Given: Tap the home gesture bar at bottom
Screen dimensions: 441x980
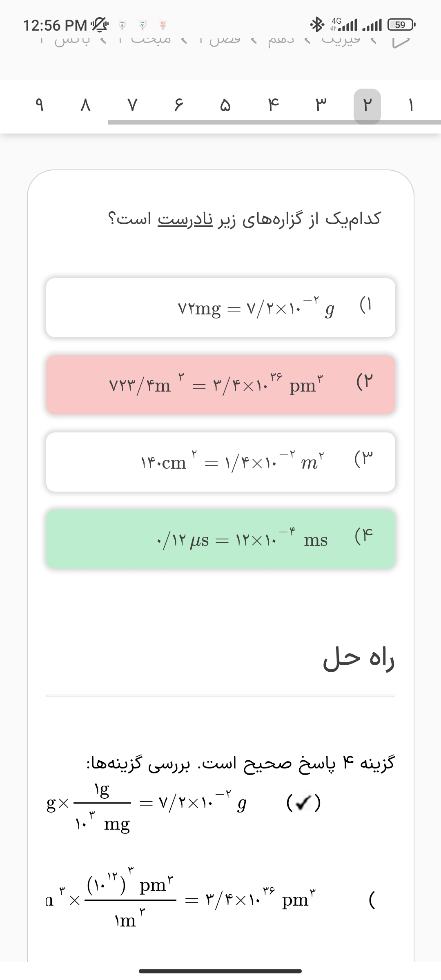Looking at the screenshot, I should point(220,971).
